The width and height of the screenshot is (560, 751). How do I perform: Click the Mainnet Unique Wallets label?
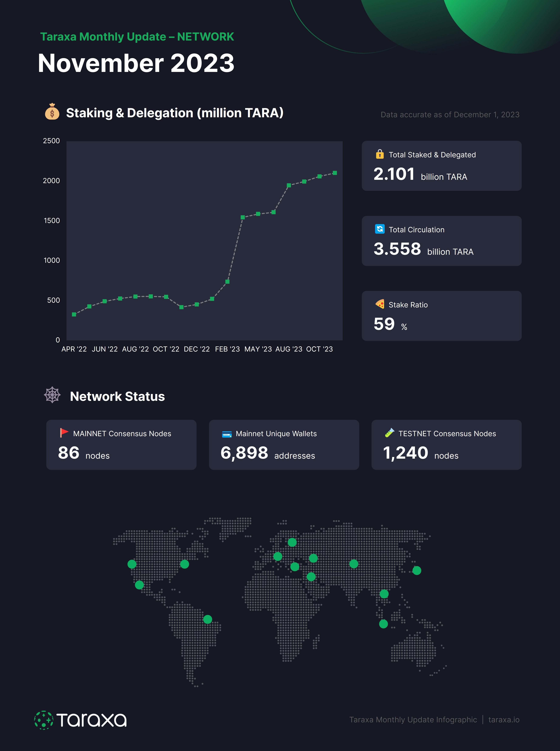276,433
